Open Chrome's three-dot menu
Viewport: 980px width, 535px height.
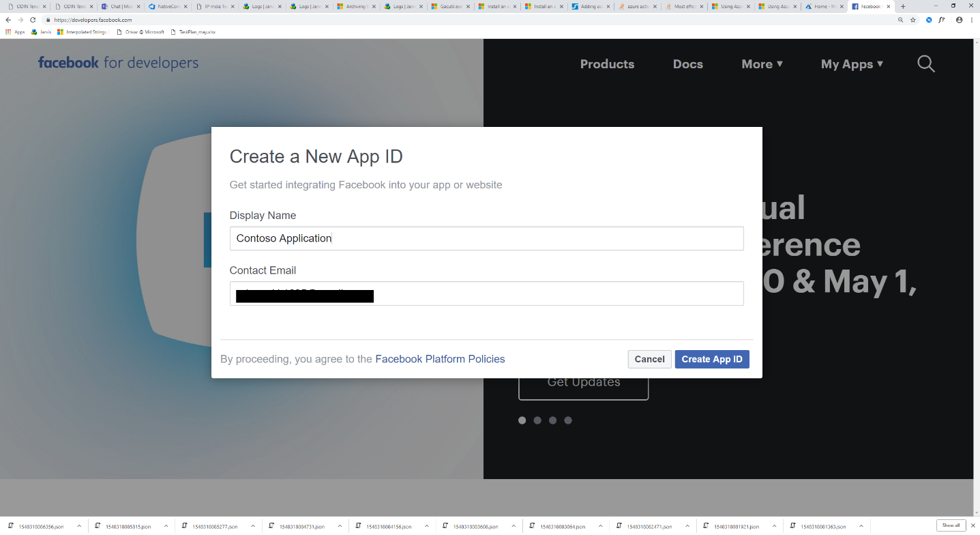(971, 20)
